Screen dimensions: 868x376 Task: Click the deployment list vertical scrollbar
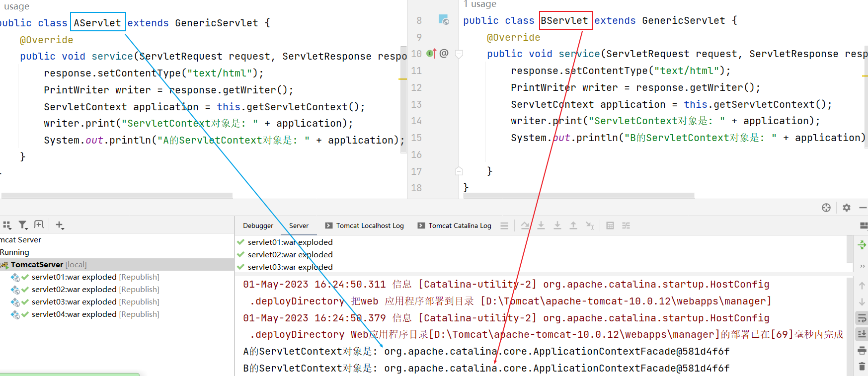point(850,248)
